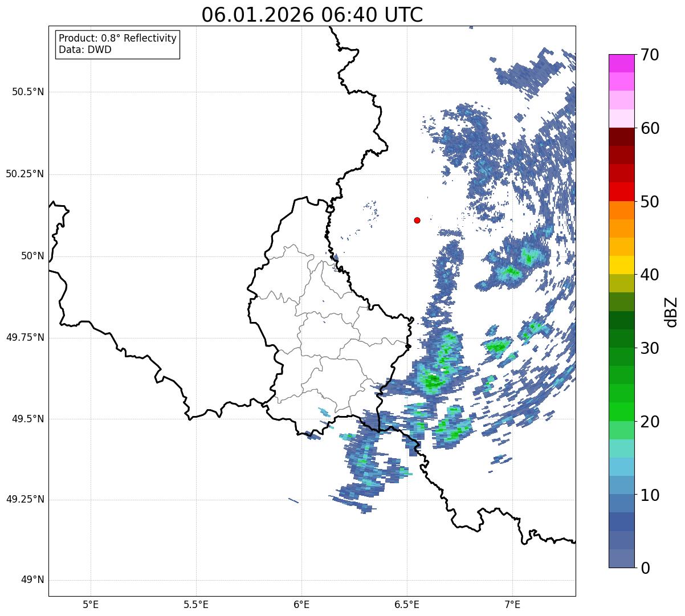Click the 50°N latitude label
The image size is (685, 616).
tap(32, 256)
